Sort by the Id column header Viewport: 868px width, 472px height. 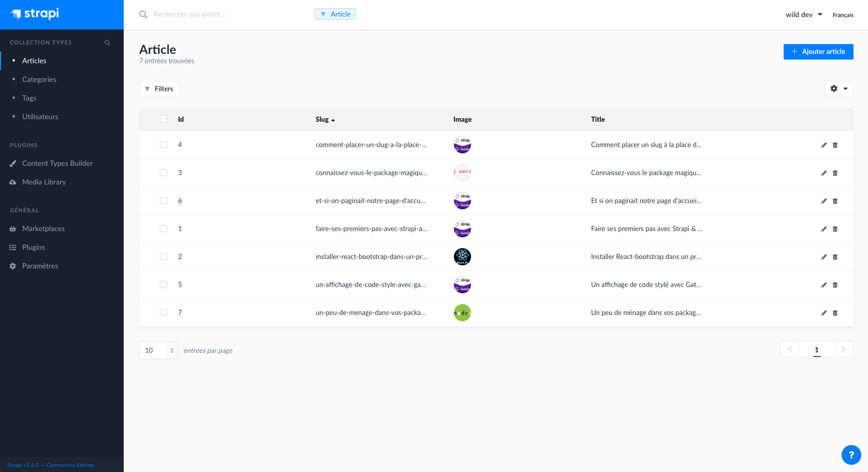(x=181, y=119)
